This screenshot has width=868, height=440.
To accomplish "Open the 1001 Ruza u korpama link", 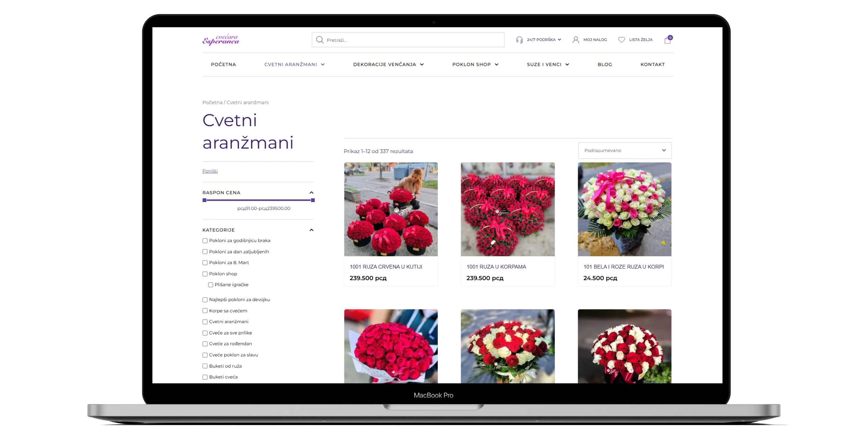I will pyautogui.click(x=496, y=266).
